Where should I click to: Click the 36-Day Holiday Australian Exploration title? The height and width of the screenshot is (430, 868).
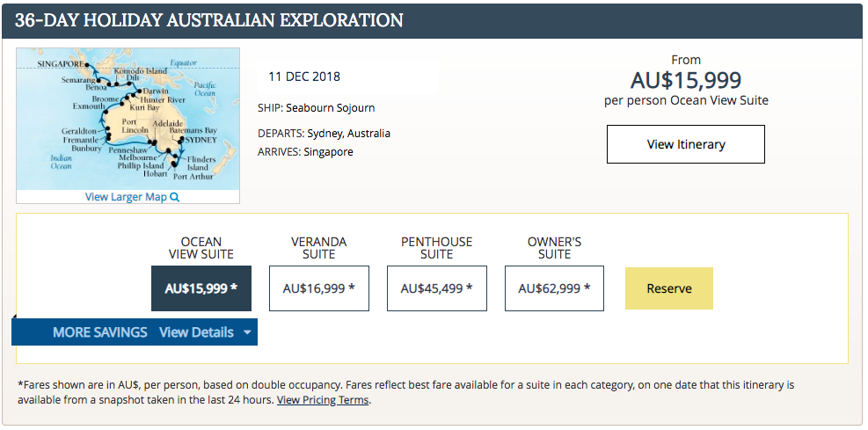tap(209, 20)
